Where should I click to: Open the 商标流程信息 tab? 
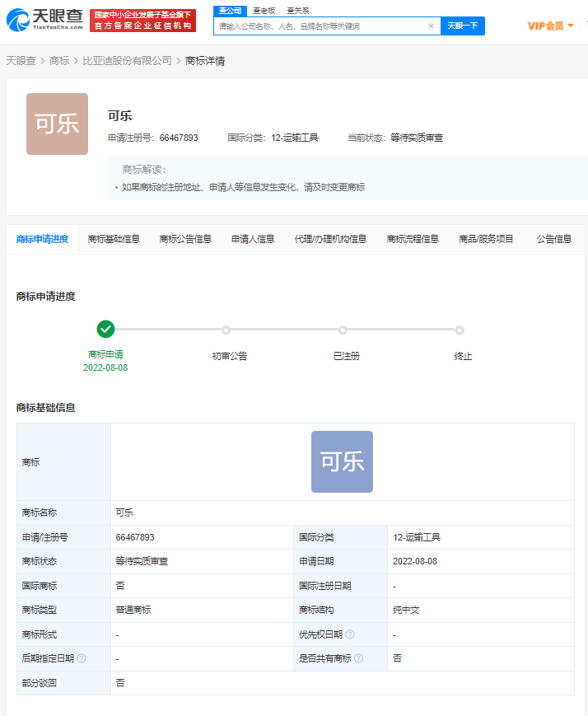[413, 239]
